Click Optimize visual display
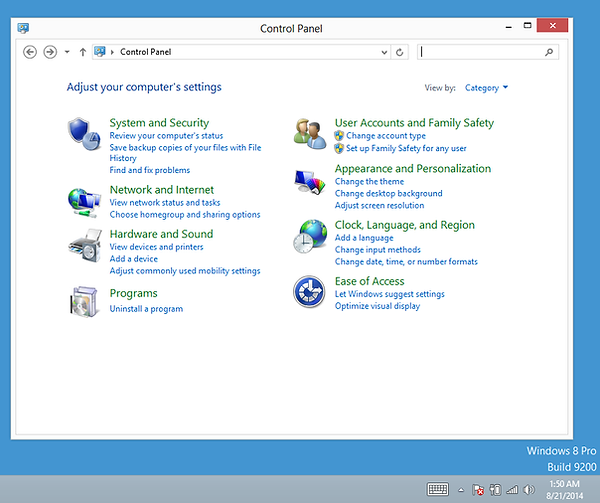Viewport: 600px width, 503px height. pyautogui.click(x=377, y=306)
